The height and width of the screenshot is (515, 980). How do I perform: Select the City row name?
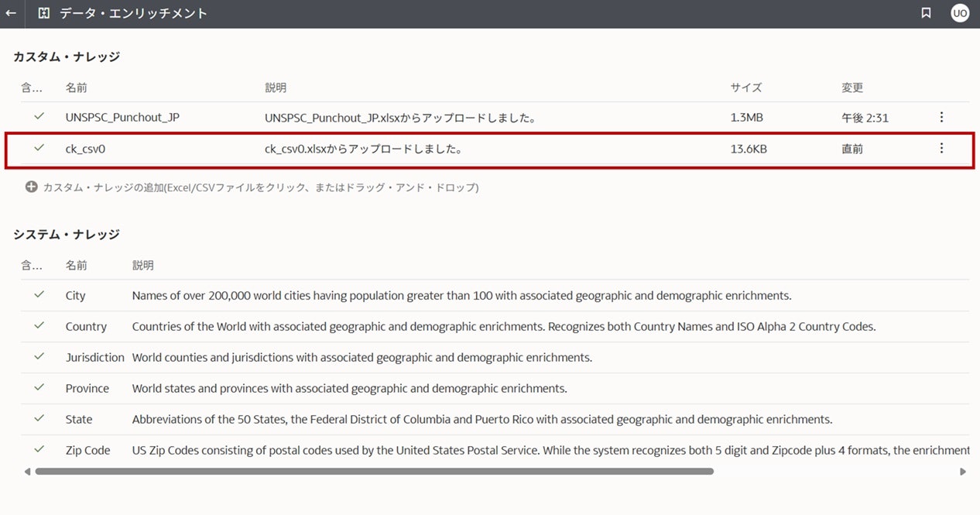[76, 296]
